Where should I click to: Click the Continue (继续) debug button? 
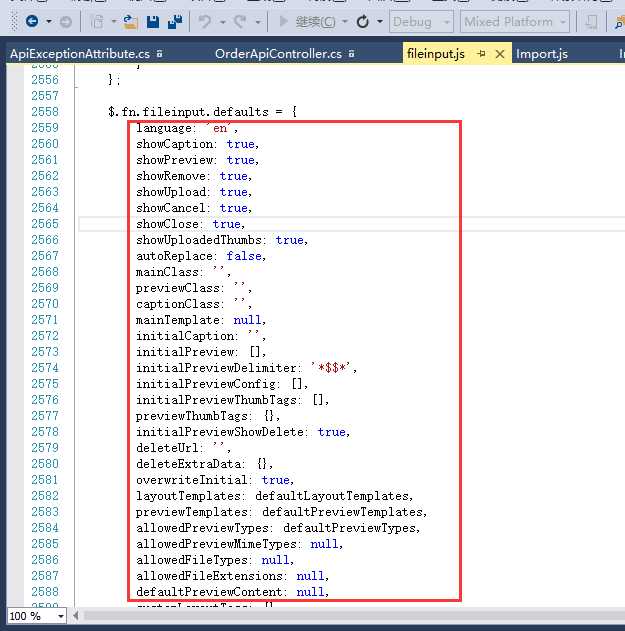(307, 21)
